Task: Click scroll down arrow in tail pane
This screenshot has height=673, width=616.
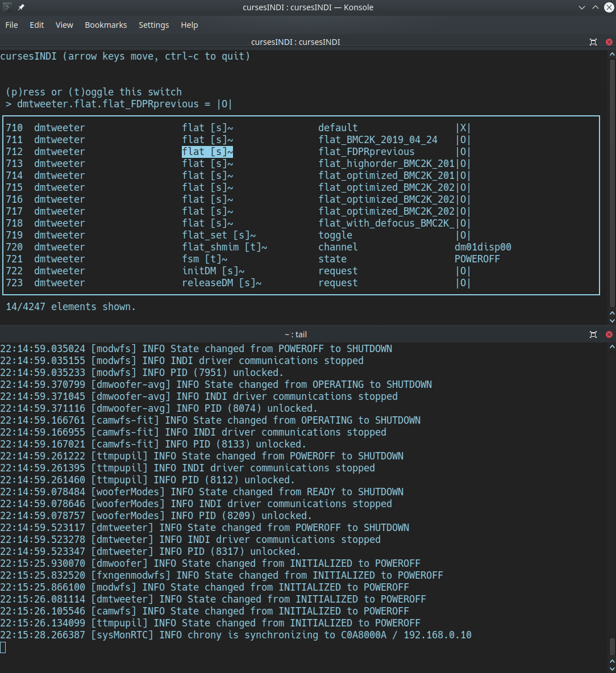Action: (x=612, y=669)
